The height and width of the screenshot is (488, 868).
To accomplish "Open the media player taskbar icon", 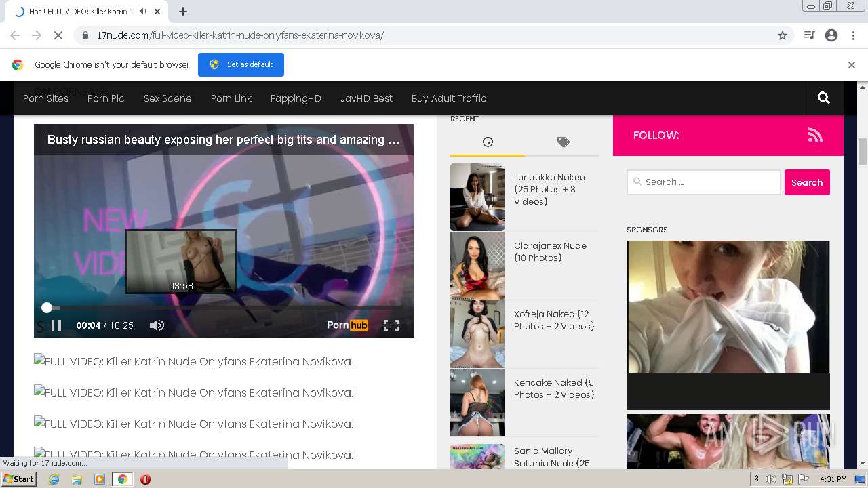I will [100, 479].
